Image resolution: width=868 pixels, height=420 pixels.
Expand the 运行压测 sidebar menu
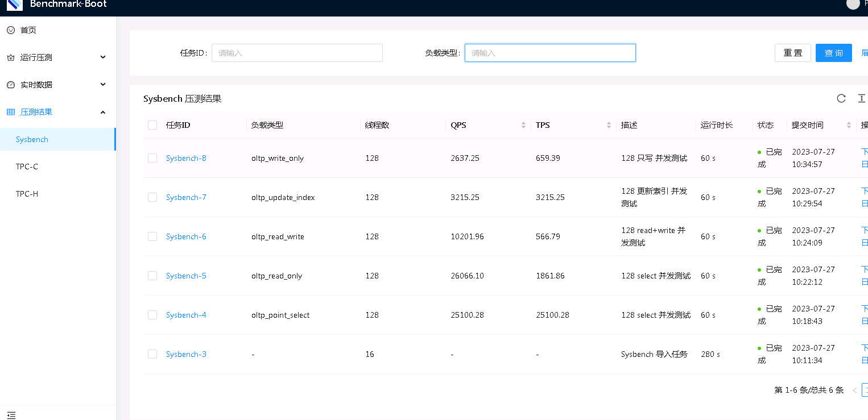[57, 57]
